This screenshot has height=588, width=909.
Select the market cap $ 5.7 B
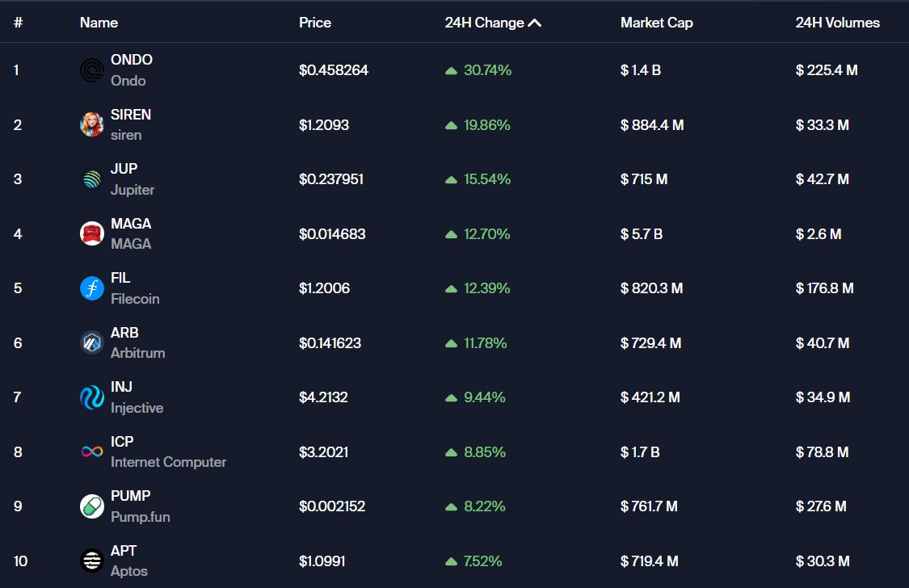[642, 234]
